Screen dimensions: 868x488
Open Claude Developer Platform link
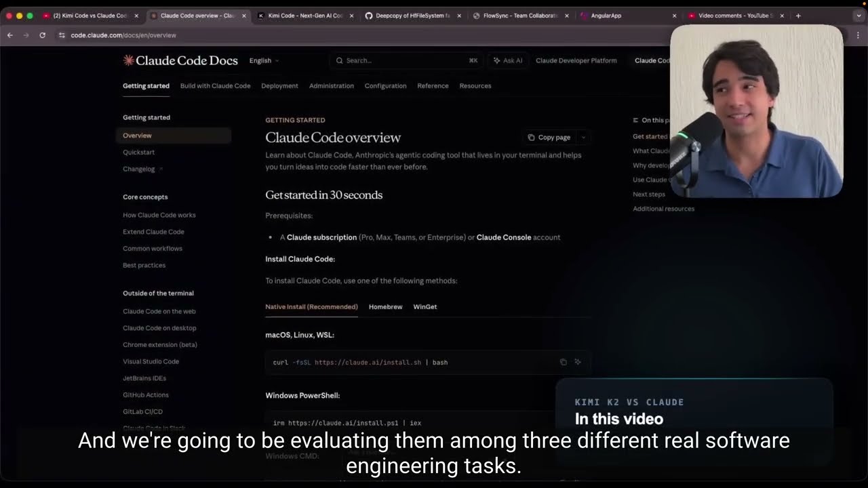coord(576,60)
